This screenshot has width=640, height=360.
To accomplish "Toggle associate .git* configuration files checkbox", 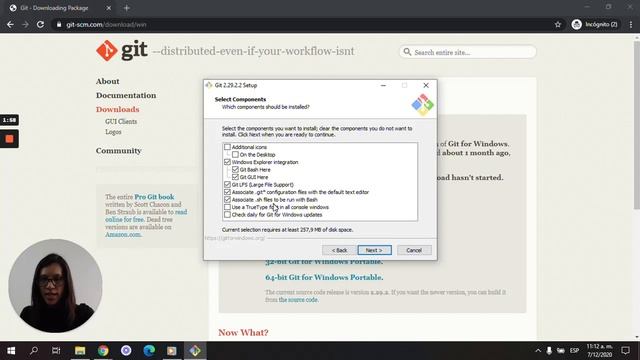I will point(227,192).
